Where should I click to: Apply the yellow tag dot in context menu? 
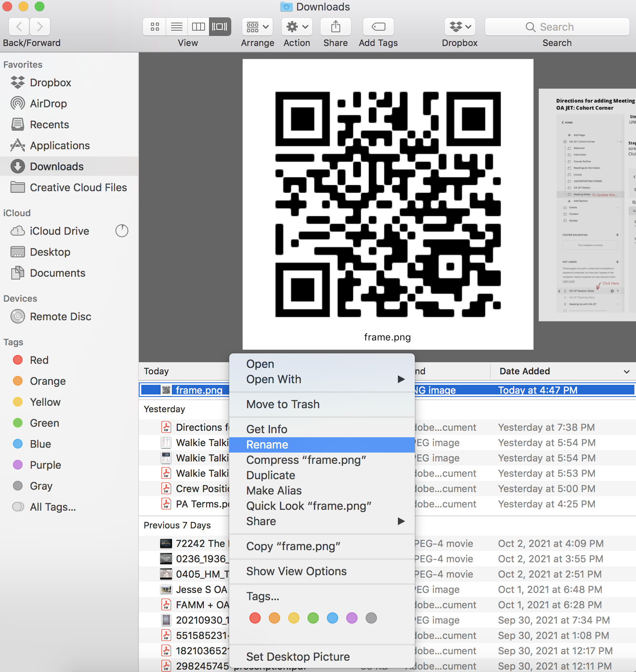coord(294,618)
